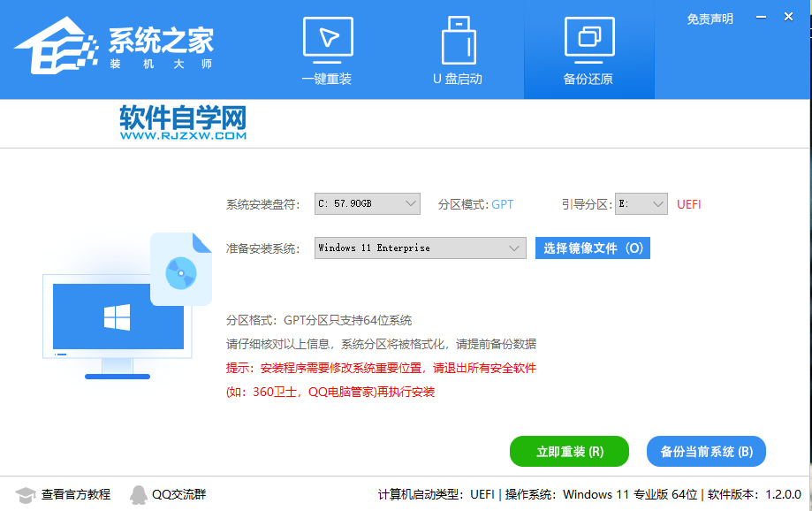Click the 请仔细核对以上信息 backup reminder line

pyautogui.click(x=381, y=344)
